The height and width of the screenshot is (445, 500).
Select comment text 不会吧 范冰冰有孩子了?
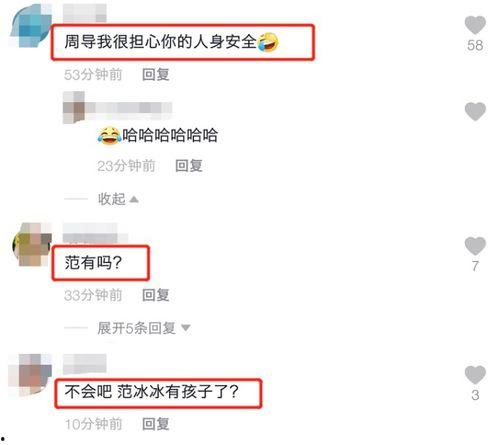tap(152, 392)
